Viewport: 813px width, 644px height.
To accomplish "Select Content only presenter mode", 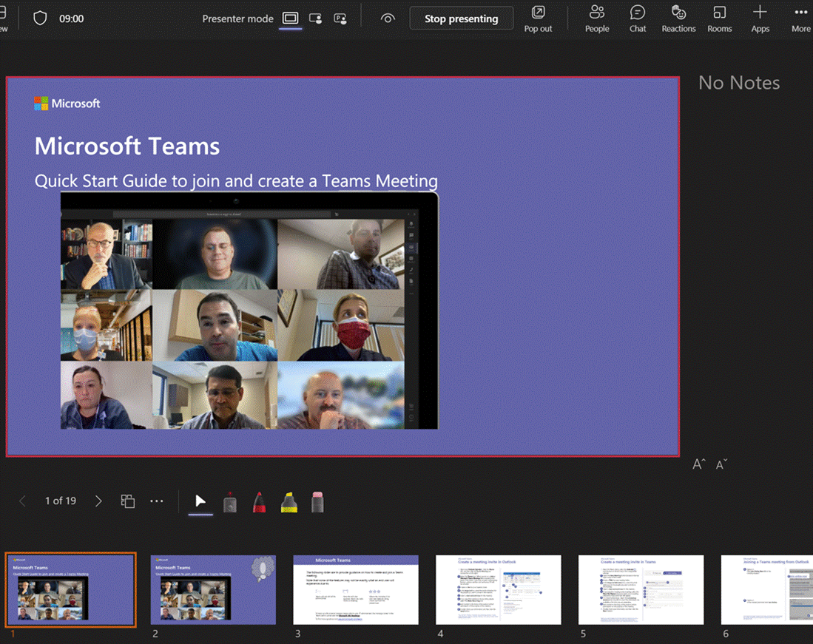I will point(290,18).
